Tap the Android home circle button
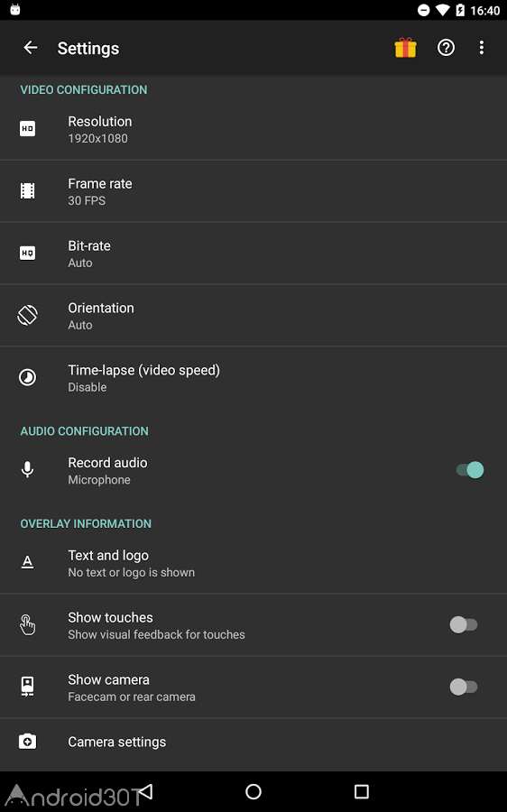507x812 pixels. click(253, 791)
